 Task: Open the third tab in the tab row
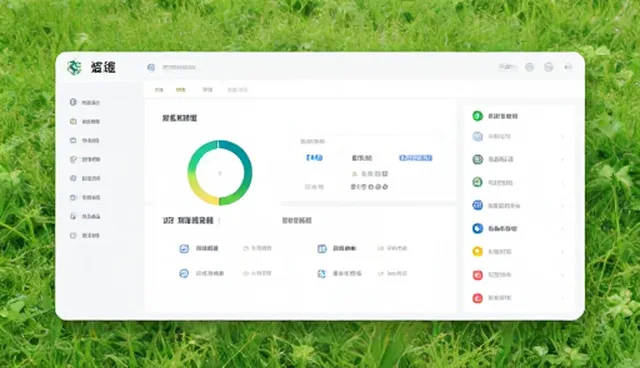pyautogui.click(x=207, y=90)
